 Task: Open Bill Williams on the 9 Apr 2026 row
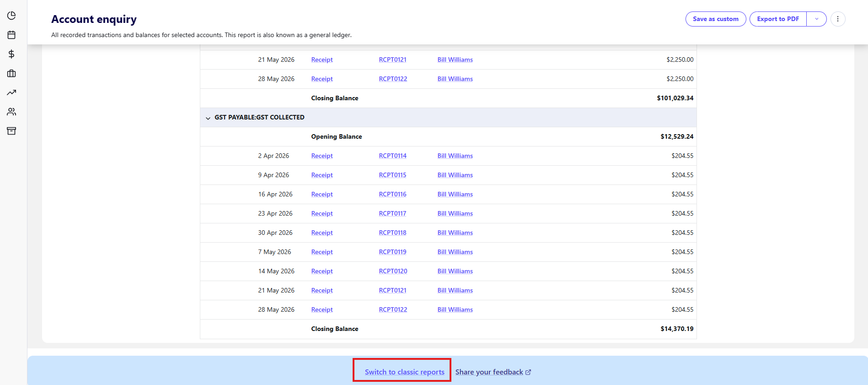point(455,175)
